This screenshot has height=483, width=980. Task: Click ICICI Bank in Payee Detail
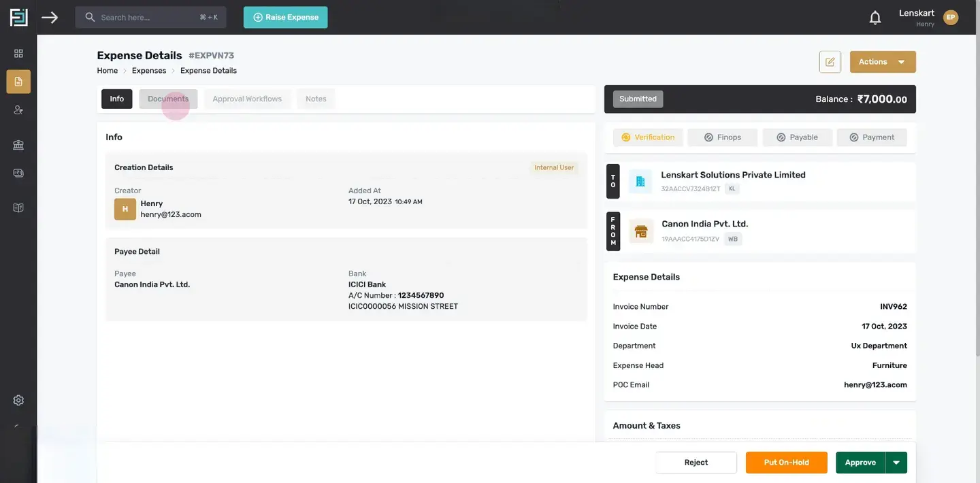367,285
